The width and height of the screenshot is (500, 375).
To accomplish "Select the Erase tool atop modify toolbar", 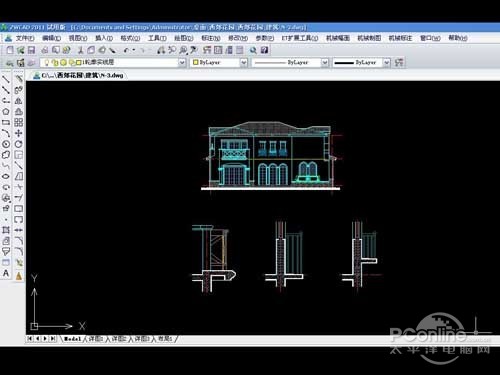I will (19, 79).
